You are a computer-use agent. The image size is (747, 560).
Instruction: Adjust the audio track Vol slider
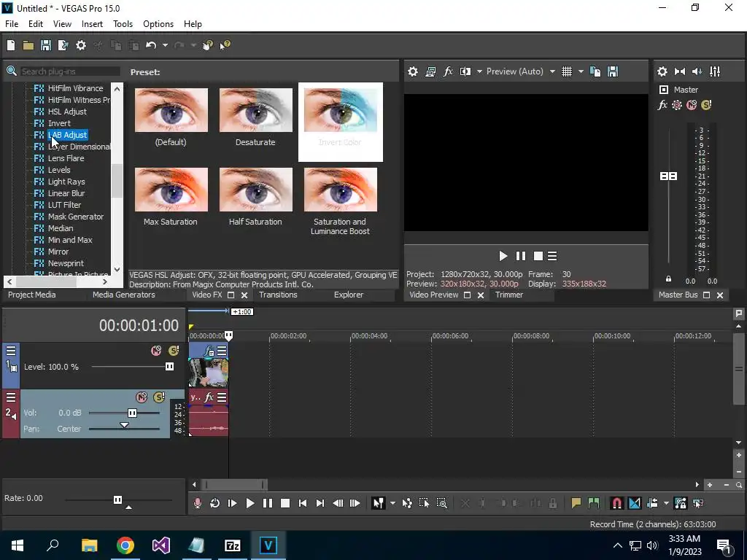(133, 413)
